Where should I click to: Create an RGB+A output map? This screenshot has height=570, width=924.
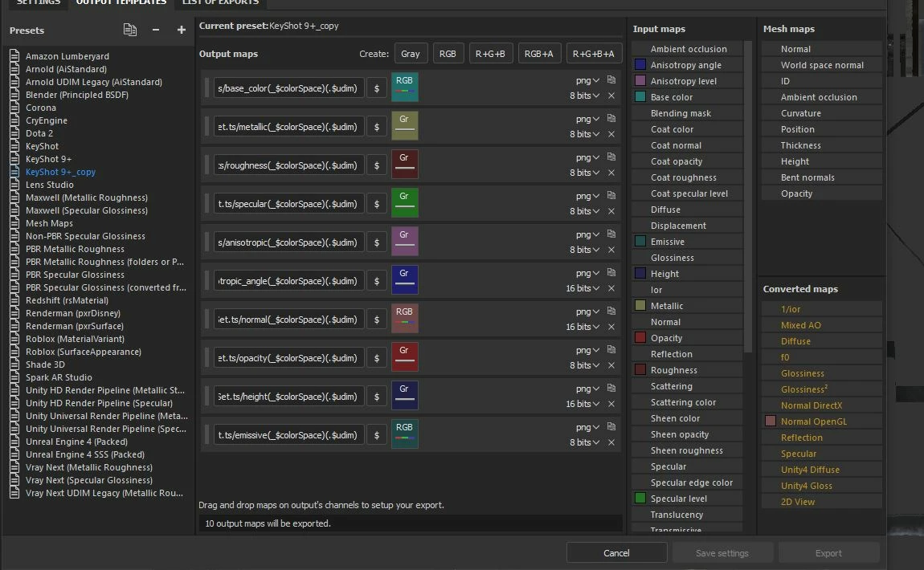pyautogui.click(x=538, y=54)
